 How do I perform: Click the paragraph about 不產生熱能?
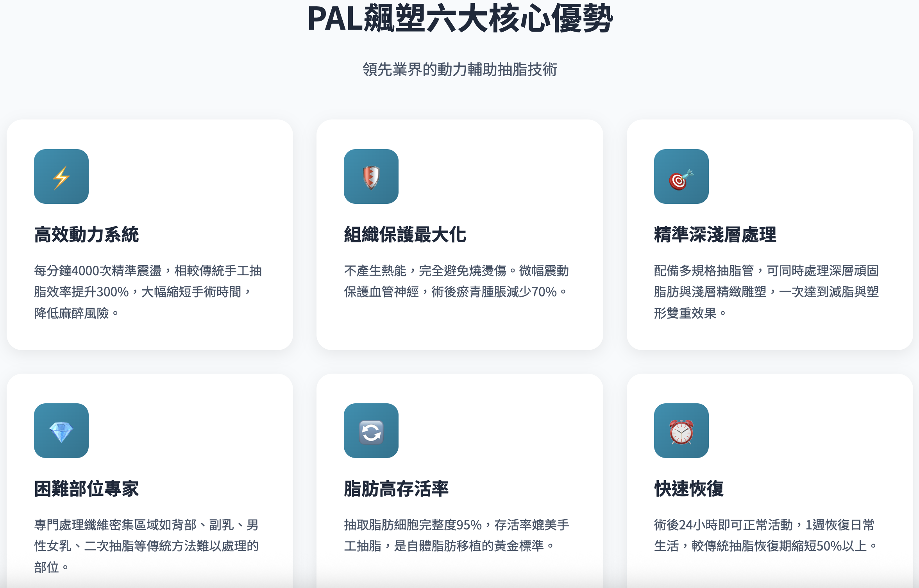click(456, 281)
